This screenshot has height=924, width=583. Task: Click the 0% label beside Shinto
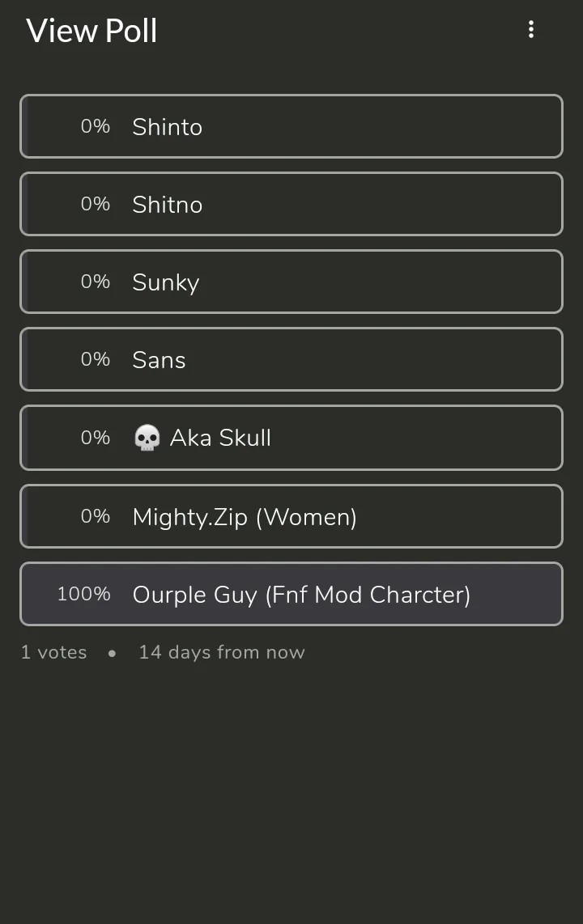click(x=95, y=126)
